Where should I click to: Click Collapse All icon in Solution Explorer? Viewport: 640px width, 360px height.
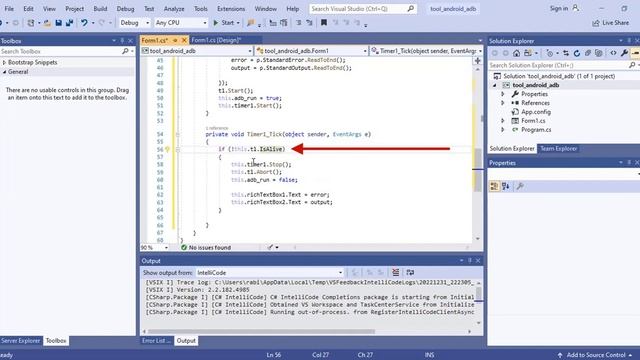pyautogui.click(x=588, y=53)
